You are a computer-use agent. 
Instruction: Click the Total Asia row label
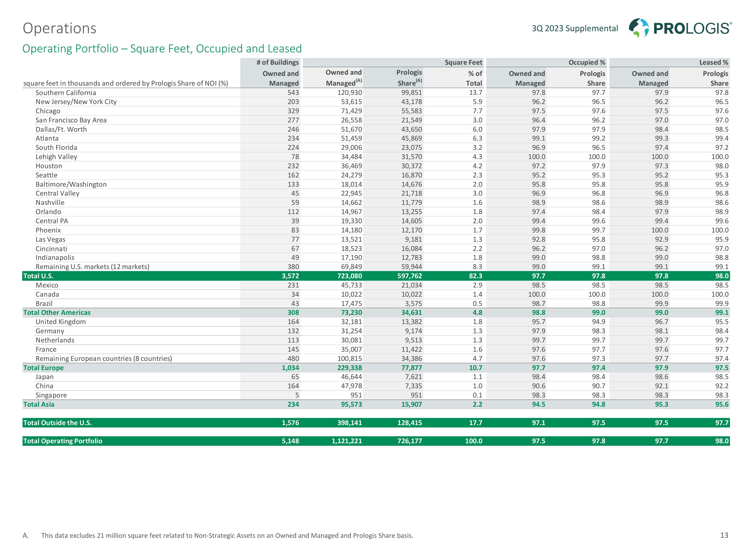pos(39,404)
